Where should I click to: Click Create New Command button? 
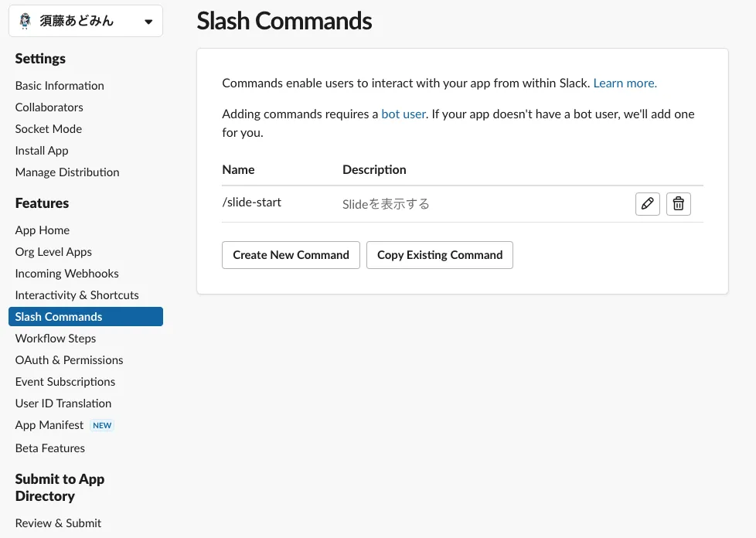(x=291, y=255)
